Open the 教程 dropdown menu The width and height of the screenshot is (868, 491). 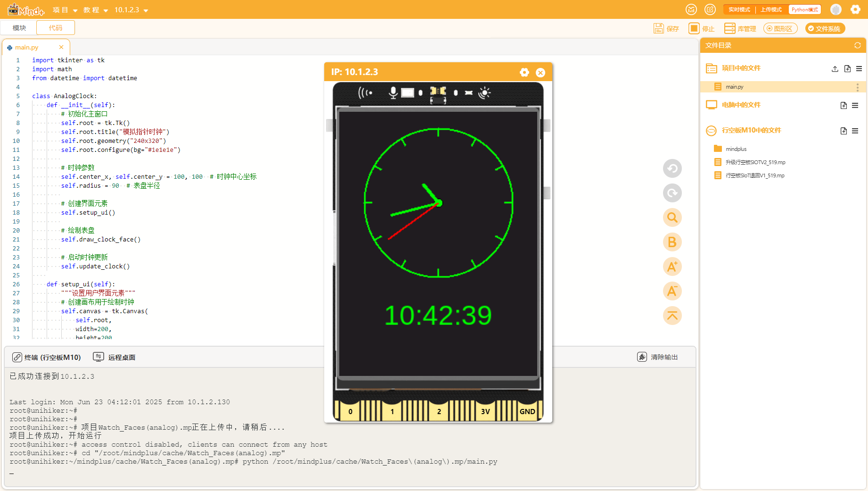point(95,10)
